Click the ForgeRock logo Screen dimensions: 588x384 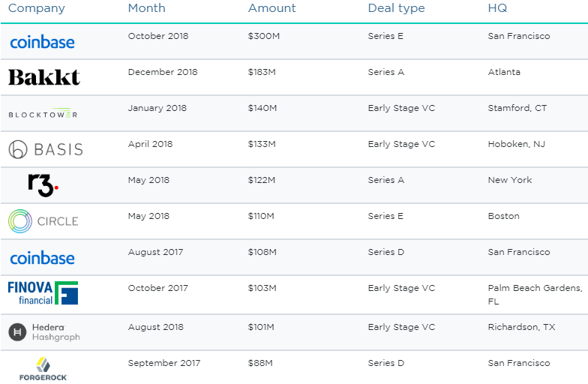[x=43, y=369]
